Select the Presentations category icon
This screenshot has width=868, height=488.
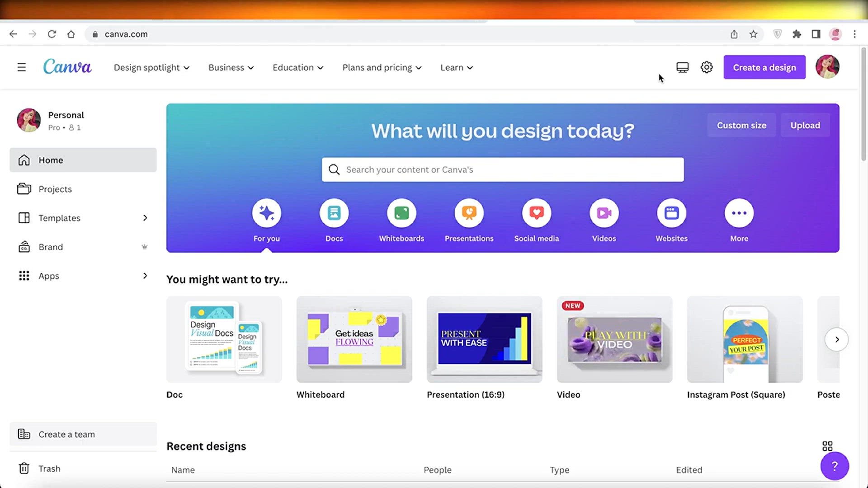tap(469, 213)
